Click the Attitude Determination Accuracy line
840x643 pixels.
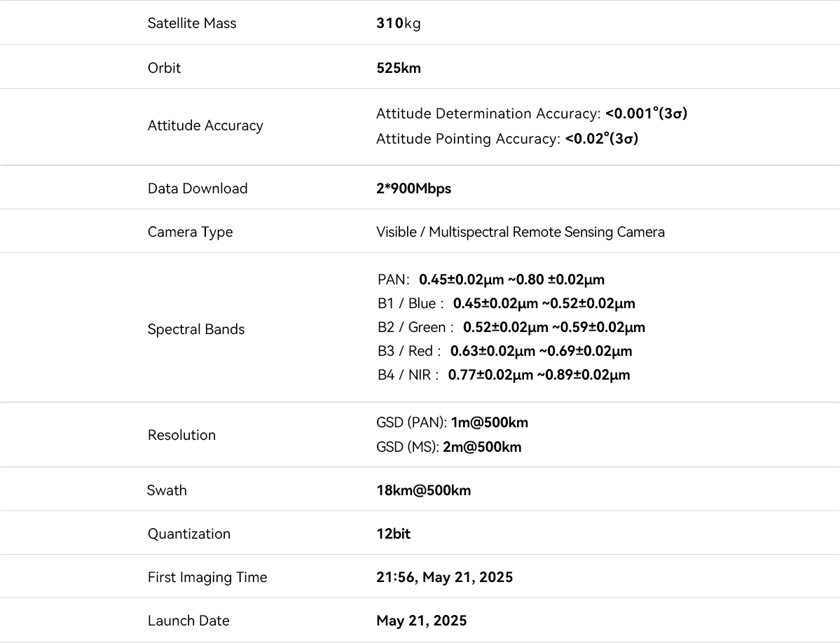click(x=531, y=113)
